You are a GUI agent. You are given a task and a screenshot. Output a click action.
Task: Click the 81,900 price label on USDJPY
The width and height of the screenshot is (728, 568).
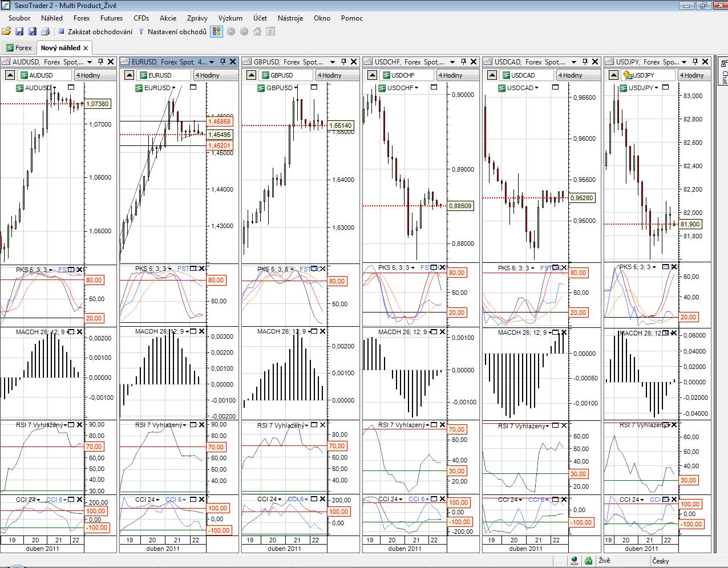(x=691, y=224)
